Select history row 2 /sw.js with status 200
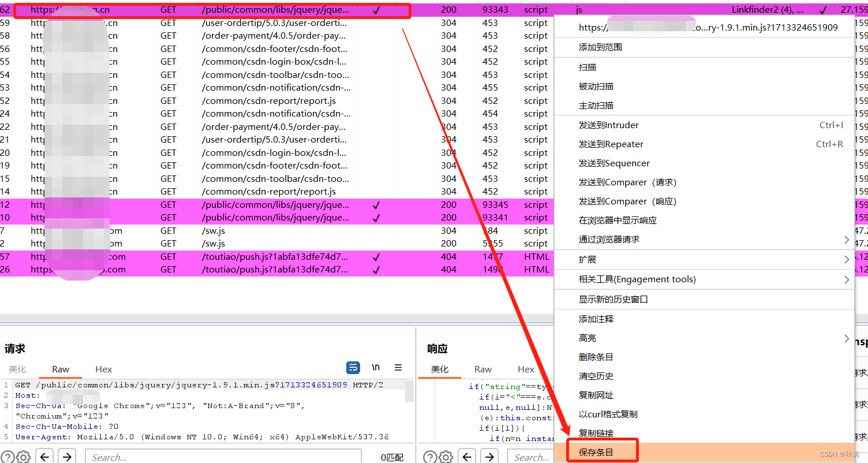 [277, 244]
